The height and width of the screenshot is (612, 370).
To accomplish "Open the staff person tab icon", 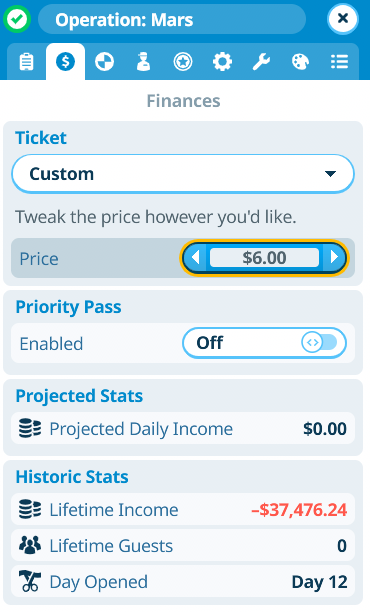I will click(x=144, y=62).
